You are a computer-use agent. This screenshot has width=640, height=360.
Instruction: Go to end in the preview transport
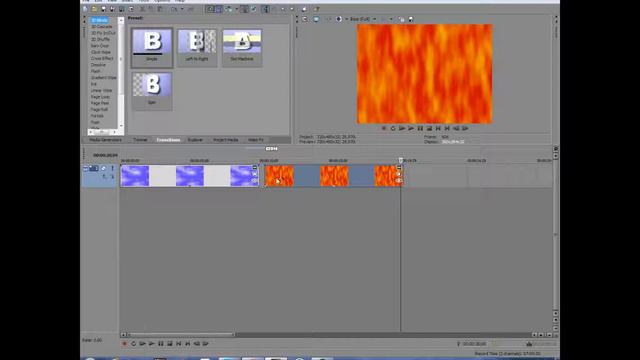(447, 128)
